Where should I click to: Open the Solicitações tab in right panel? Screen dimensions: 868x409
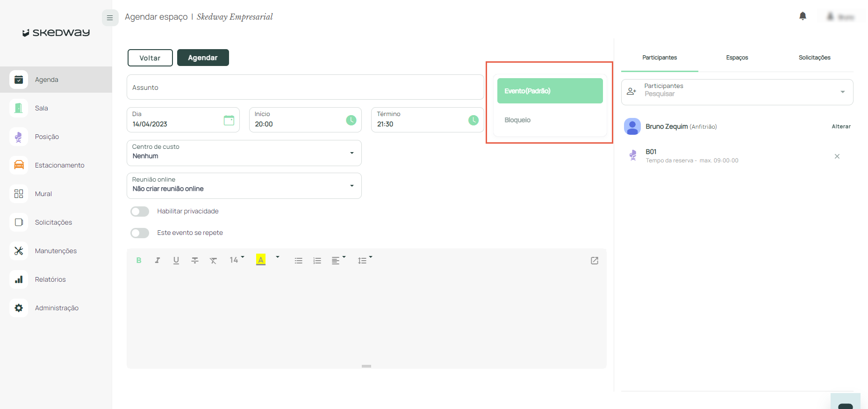tap(814, 58)
